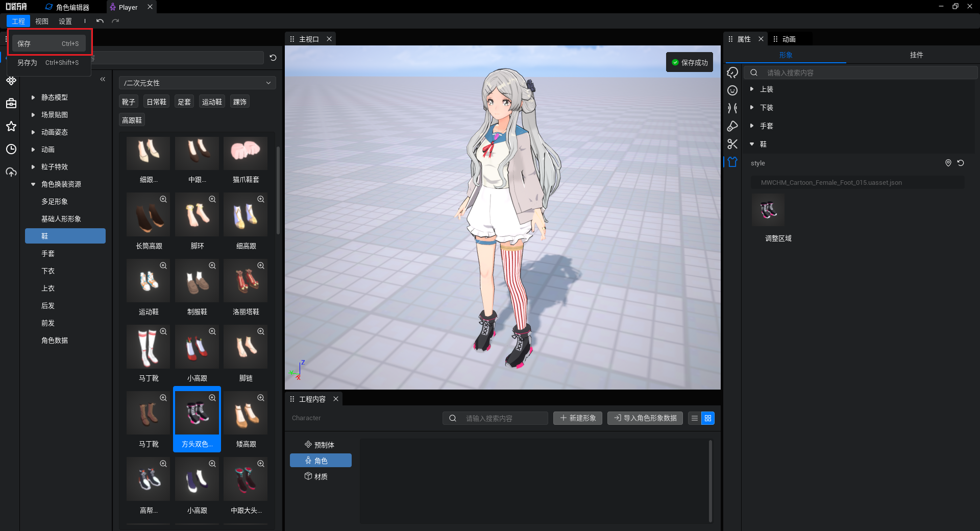
Task: Zoom preview of 马丁靴 white boots magnifier
Action: pyautogui.click(x=163, y=331)
